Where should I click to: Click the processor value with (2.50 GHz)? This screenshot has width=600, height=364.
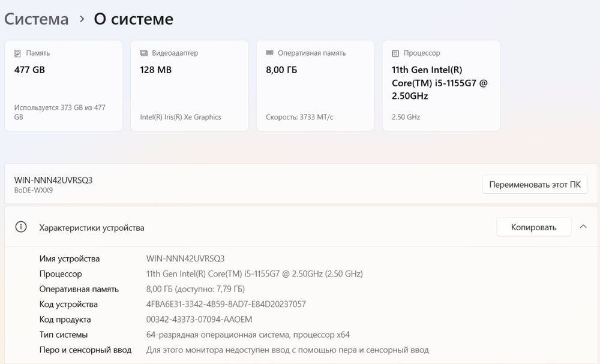[254, 274]
